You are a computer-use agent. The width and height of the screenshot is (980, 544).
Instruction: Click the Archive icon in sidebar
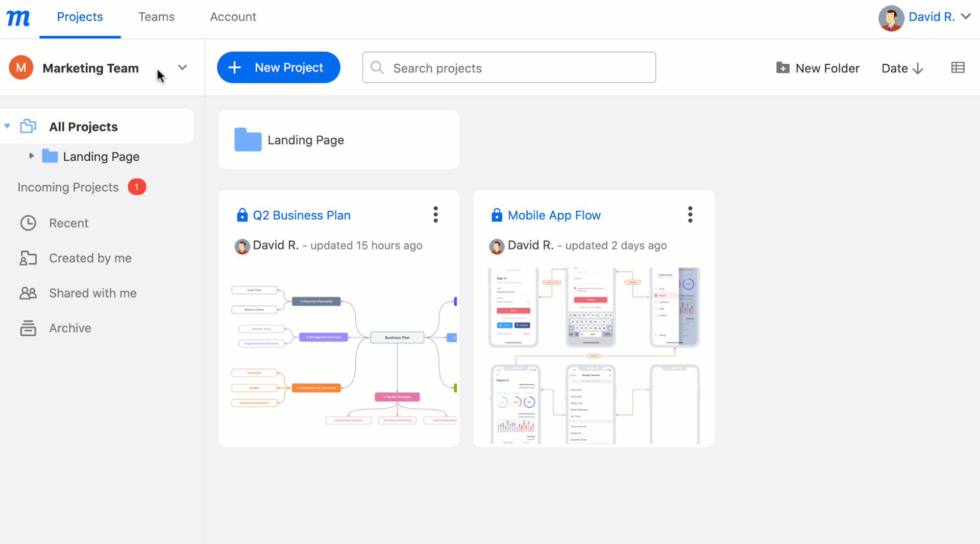pos(29,328)
